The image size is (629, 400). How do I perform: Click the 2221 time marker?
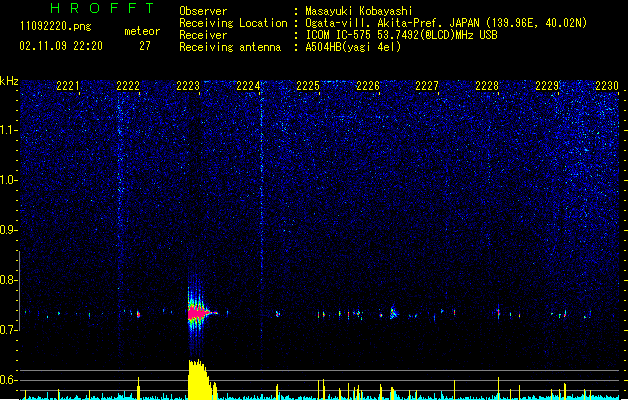pyautogui.click(x=68, y=86)
